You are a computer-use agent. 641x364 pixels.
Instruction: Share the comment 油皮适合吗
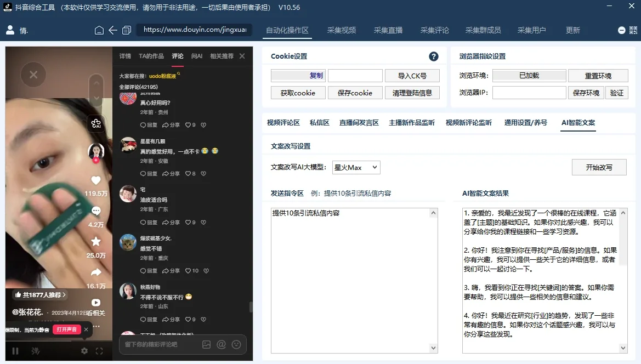click(171, 223)
